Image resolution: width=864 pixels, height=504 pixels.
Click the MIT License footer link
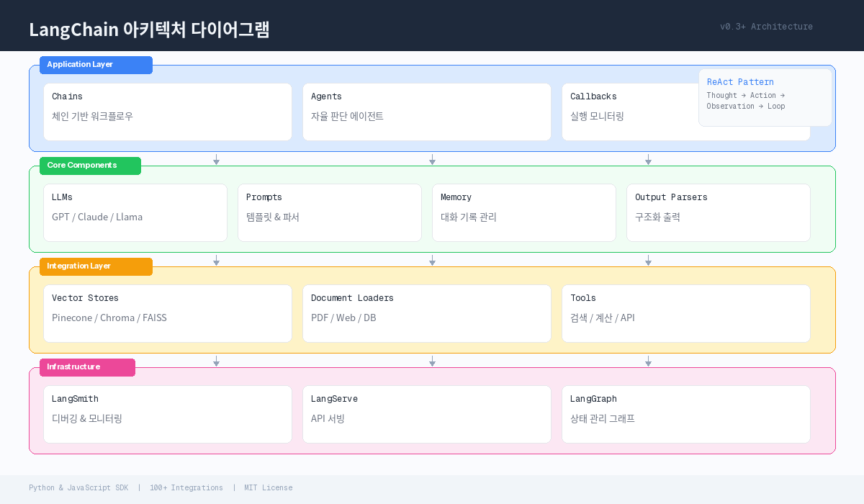pyautogui.click(x=268, y=487)
